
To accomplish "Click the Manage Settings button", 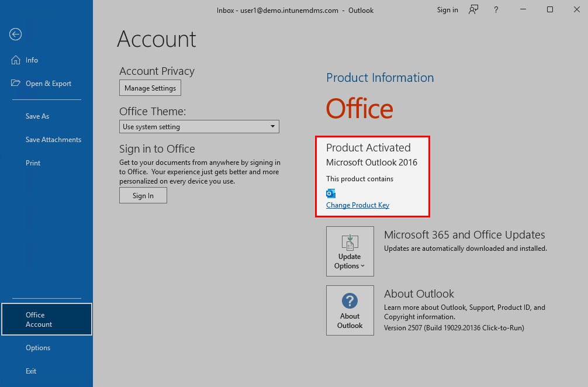I will pos(150,88).
